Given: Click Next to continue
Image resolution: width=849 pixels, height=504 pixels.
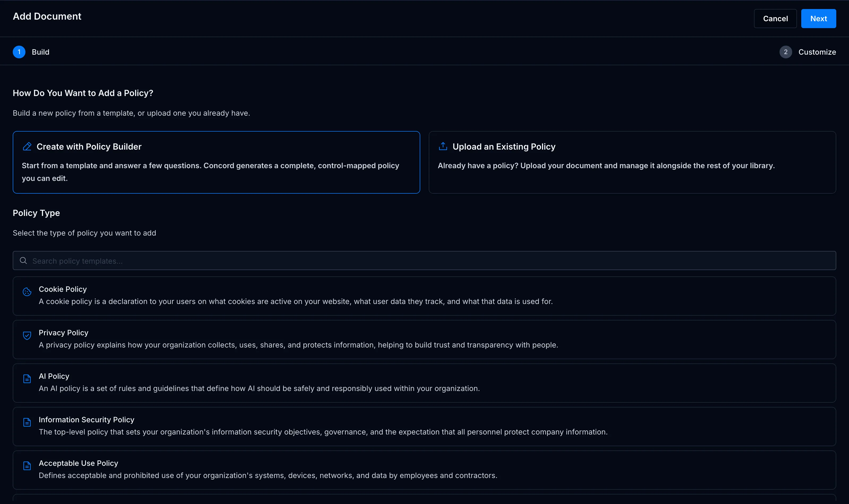Looking at the screenshot, I should pos(818,19).
